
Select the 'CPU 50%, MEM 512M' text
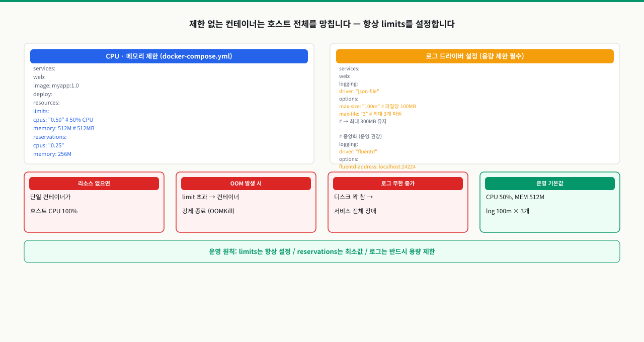[515, 197]
